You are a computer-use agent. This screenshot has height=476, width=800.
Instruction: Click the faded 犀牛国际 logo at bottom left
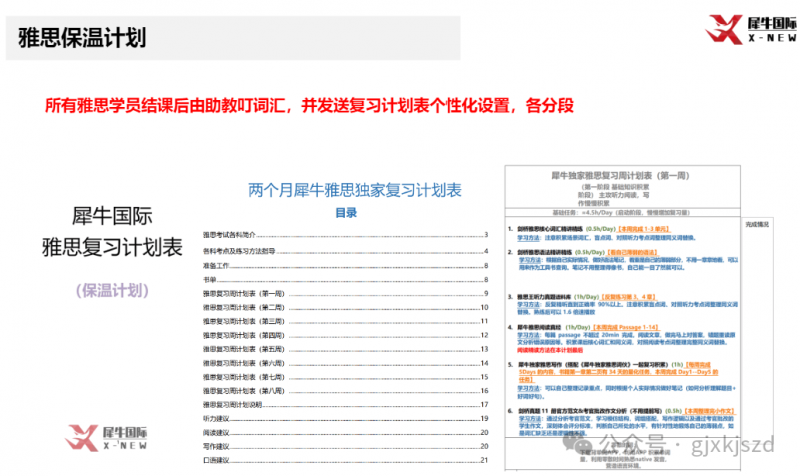click(107, 438)
